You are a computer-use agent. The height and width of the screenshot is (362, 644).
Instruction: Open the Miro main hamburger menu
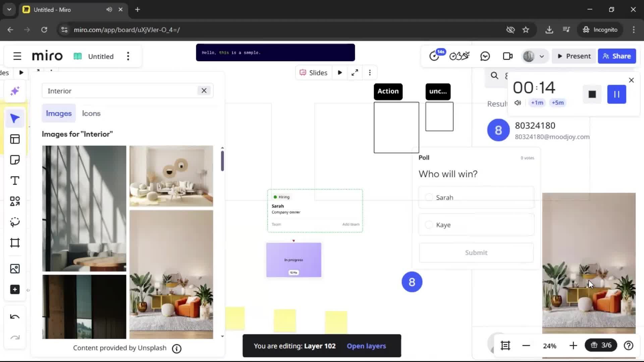pyautogui.click(x=17, y=56)
